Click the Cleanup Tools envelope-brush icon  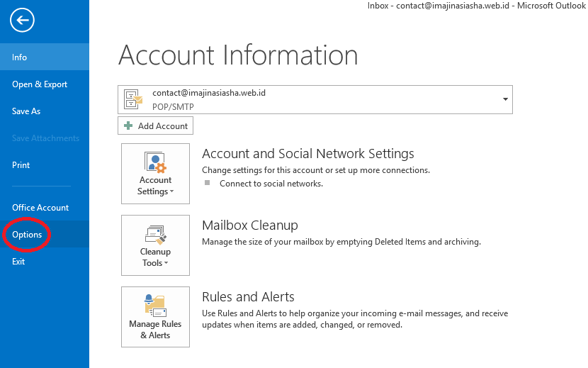155,234
